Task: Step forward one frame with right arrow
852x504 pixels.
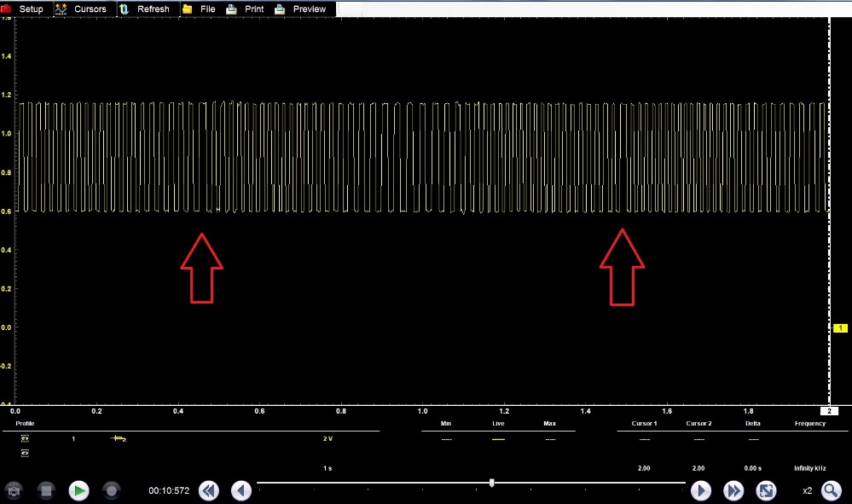Action: click(700, 490)
